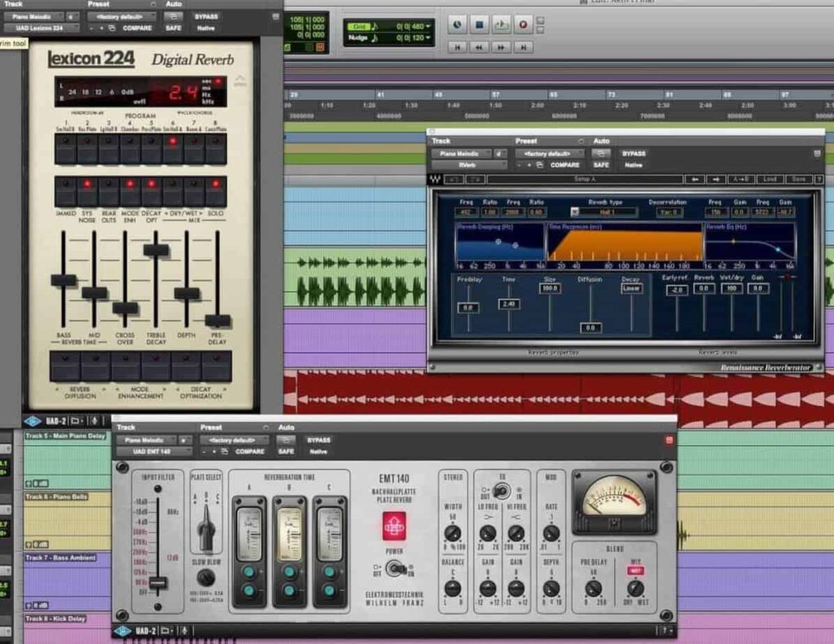The image size is (834, 644).
Task: Click the Fast Forward transport button
Action: tap(501, 47)
